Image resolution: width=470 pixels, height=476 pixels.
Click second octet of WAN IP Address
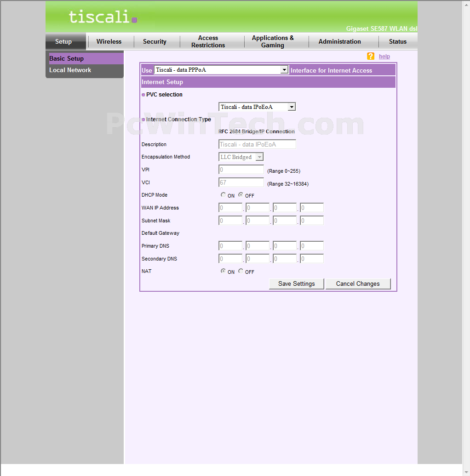(258, 208)
